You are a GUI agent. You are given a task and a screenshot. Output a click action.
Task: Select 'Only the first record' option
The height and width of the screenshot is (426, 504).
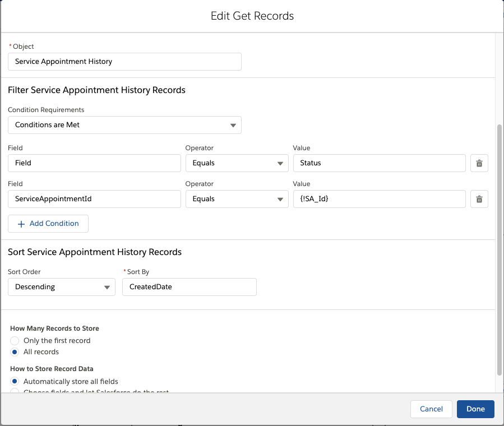tap(15, 341)
